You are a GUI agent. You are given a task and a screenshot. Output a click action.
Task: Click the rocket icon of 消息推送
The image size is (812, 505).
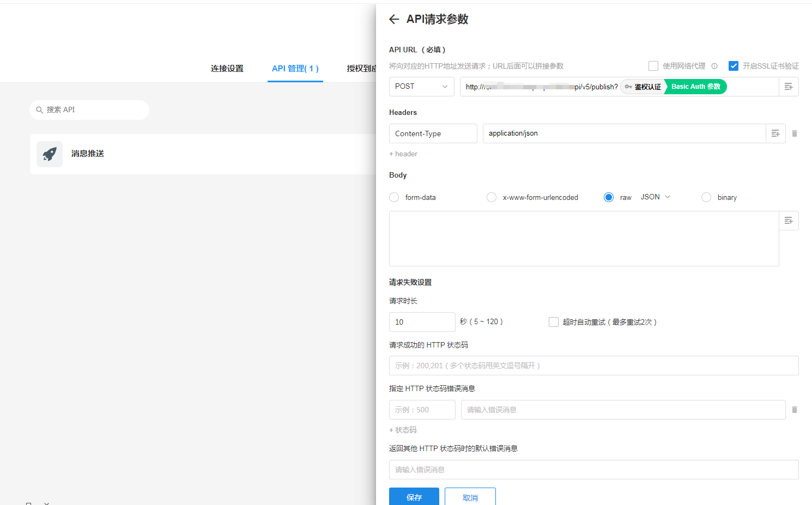tap(50, 154)
